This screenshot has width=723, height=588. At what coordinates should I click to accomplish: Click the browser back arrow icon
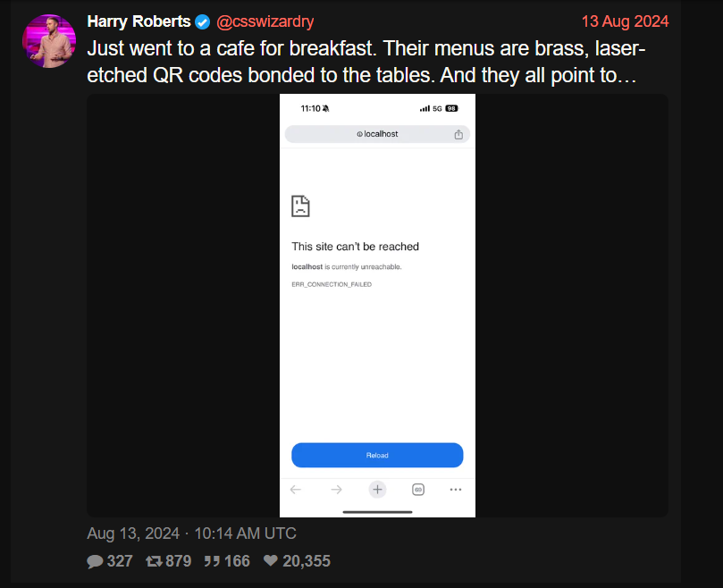tap(296, 490)
